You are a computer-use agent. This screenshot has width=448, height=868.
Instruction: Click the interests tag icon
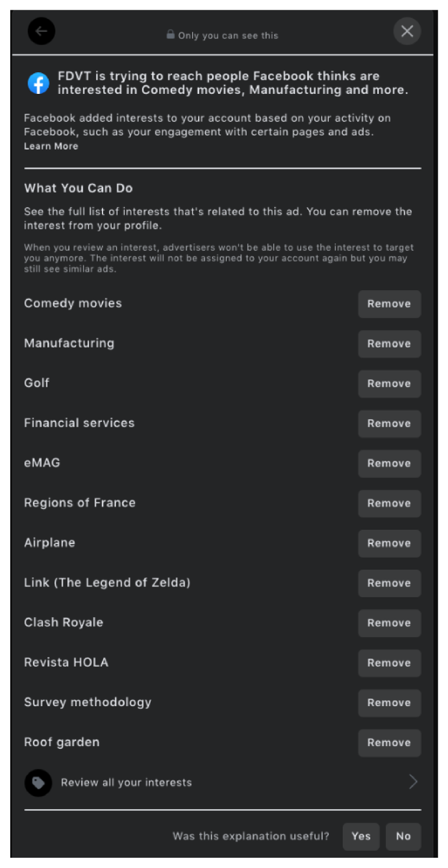(x=38, y=782)
